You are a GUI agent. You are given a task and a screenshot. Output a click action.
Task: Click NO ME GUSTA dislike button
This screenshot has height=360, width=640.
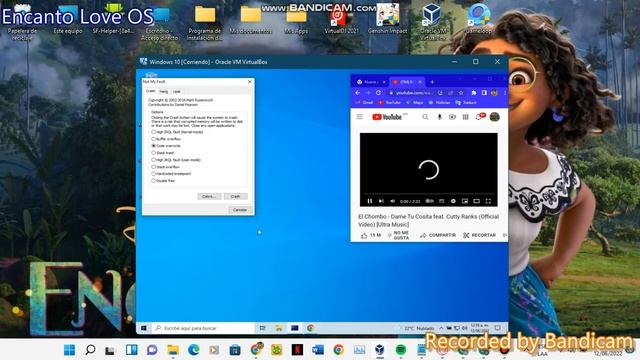pos(398,236)
